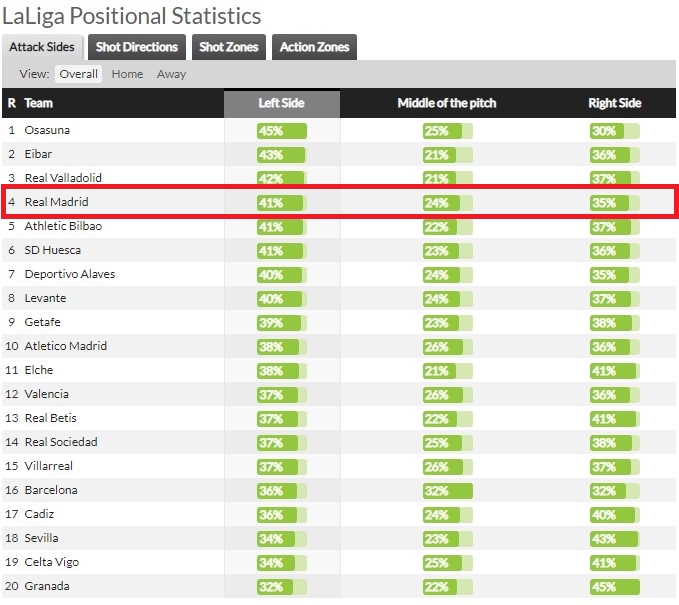This screenshot has height=605, width=679.
Task: Sort by Middle of the pitch column
Action: (x=447, y=103)
